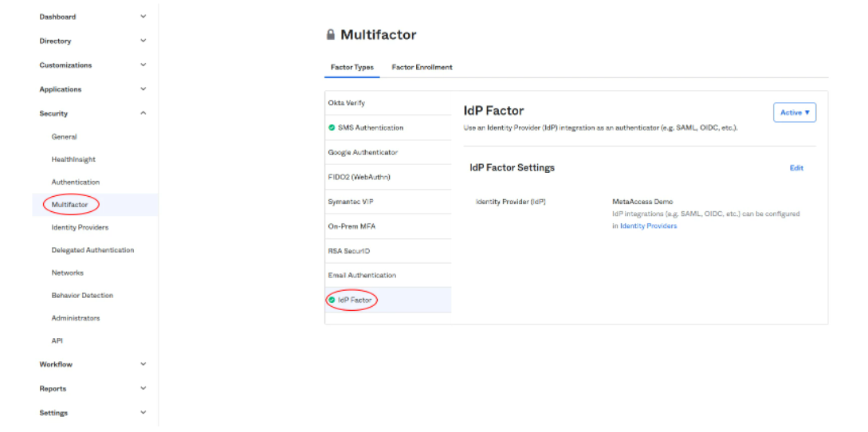Expand the Settings section chevron
This screenshot has height=432, width=868.
[143, 413]
